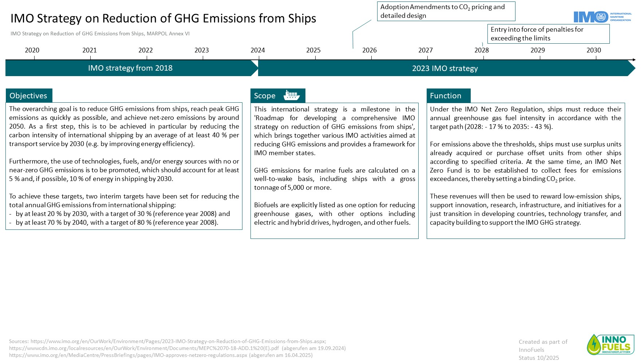
Task: Click the IMO logo in the top right
Action: [x=602, y=17]
